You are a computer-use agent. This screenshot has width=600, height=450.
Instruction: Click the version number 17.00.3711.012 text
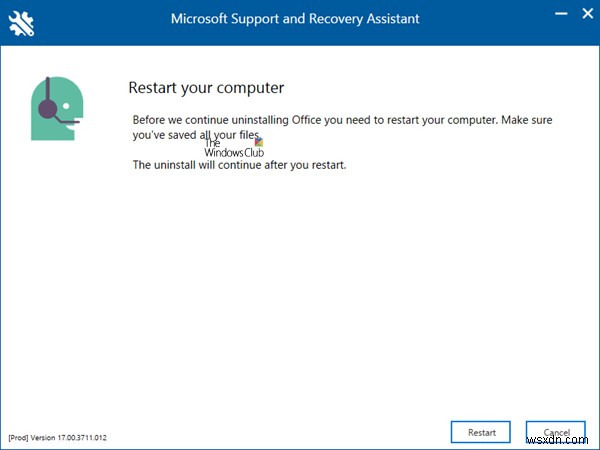[82, 437]
